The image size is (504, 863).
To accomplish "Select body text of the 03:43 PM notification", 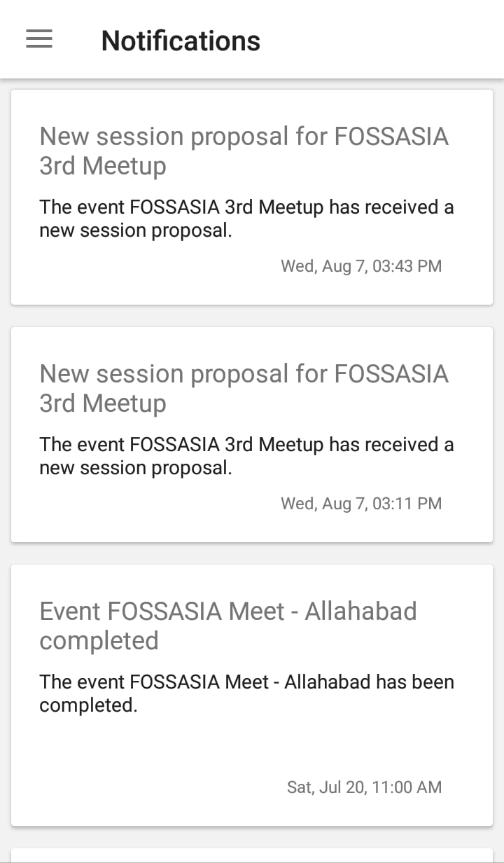I will [246, 219].
